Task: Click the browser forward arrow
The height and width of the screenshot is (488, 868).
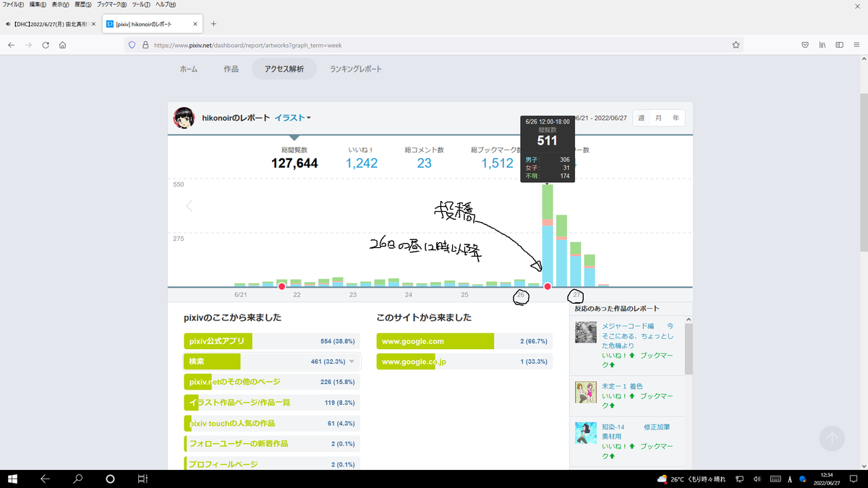Action: coord(28,45)
